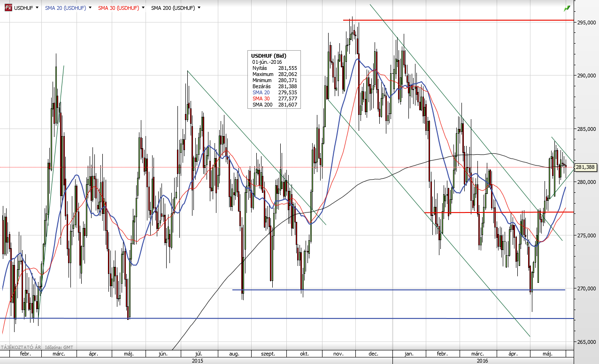Select the 'Nyitás 281,555' row
The width and height of the screenshot is (599, 364).
(x=275, y=68)
